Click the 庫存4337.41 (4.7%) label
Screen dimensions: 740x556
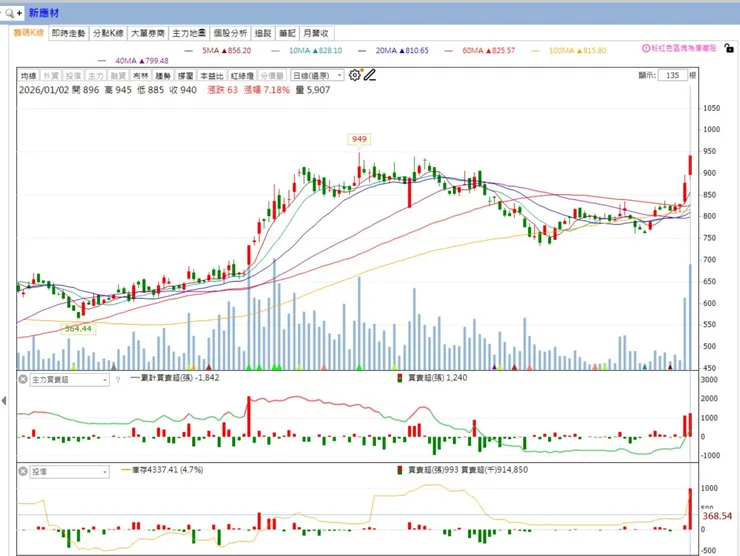(x=168, y=470)
